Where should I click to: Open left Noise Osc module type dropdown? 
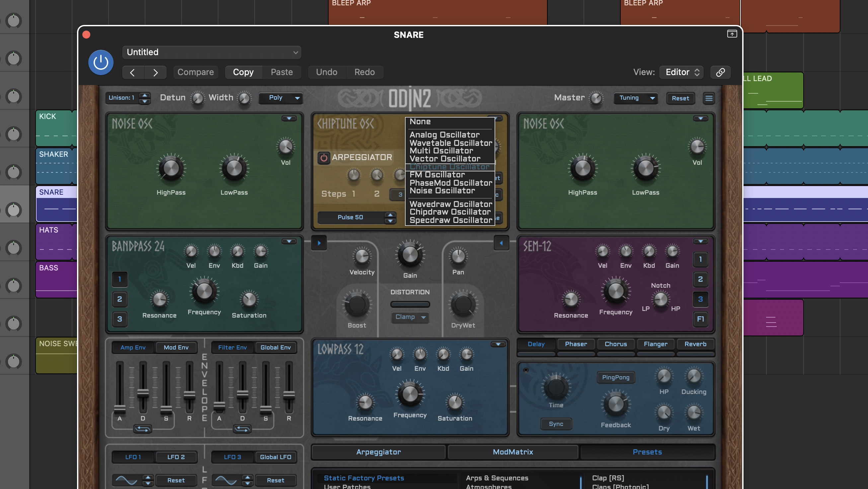point(289,118)
